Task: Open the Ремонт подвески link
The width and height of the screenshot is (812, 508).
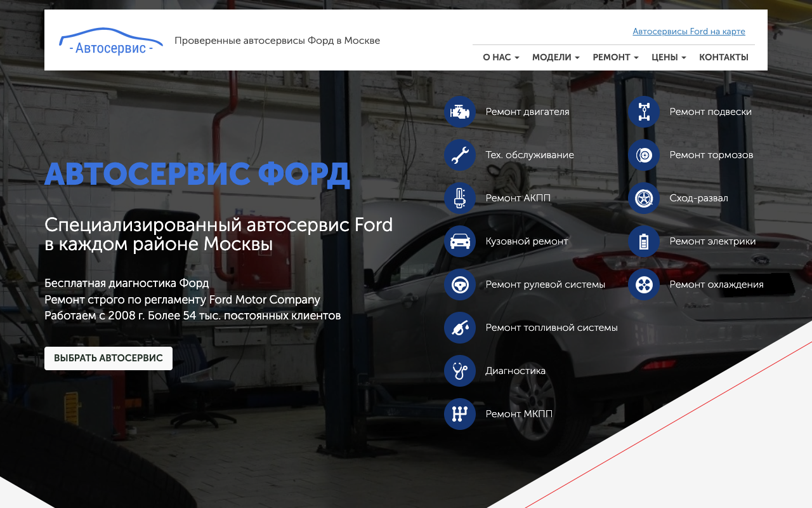Action: point(710,112)
